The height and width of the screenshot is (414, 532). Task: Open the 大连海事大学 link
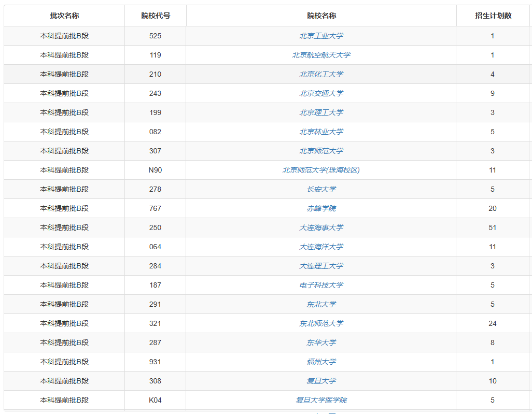(x=321, y=227)
